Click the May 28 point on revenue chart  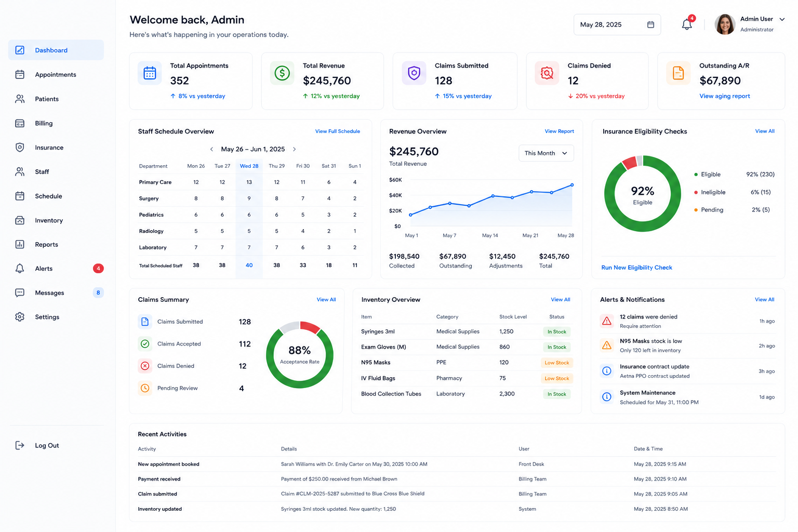tap(572, 185)
